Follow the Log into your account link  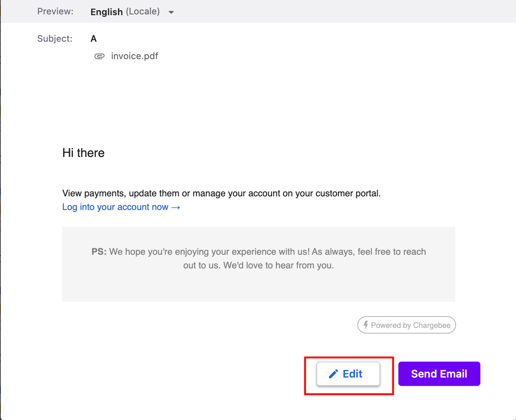[115, 207]
